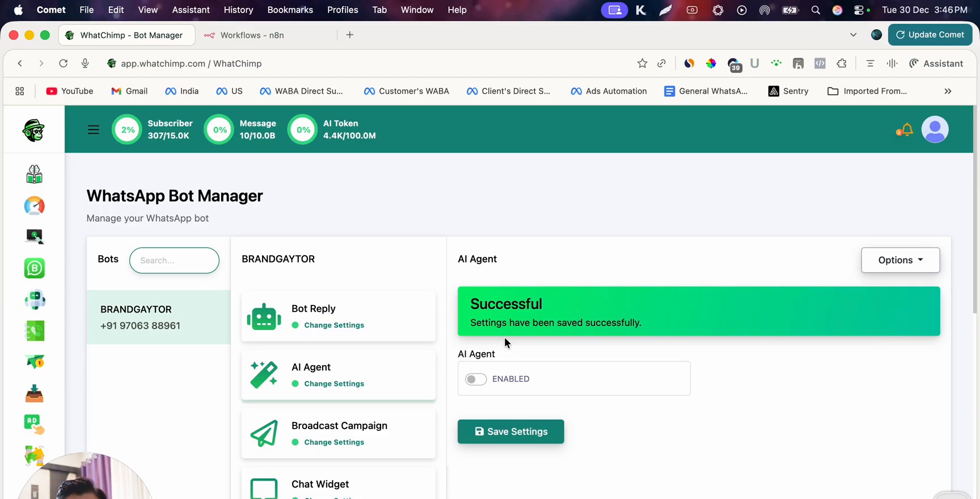Image resolution: width=980 pixels, height=499 pixels.
Task: Open the browser extensions puzzle icon
Action: tap(842, 64)
